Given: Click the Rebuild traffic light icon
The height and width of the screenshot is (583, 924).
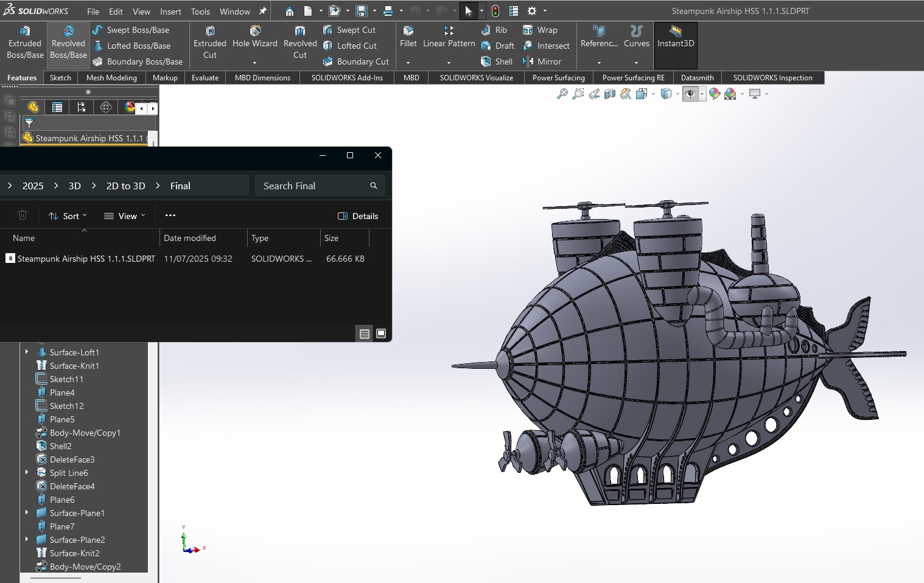Looking at the screenshot, I should pyautogui.click(x=495, y=11).
